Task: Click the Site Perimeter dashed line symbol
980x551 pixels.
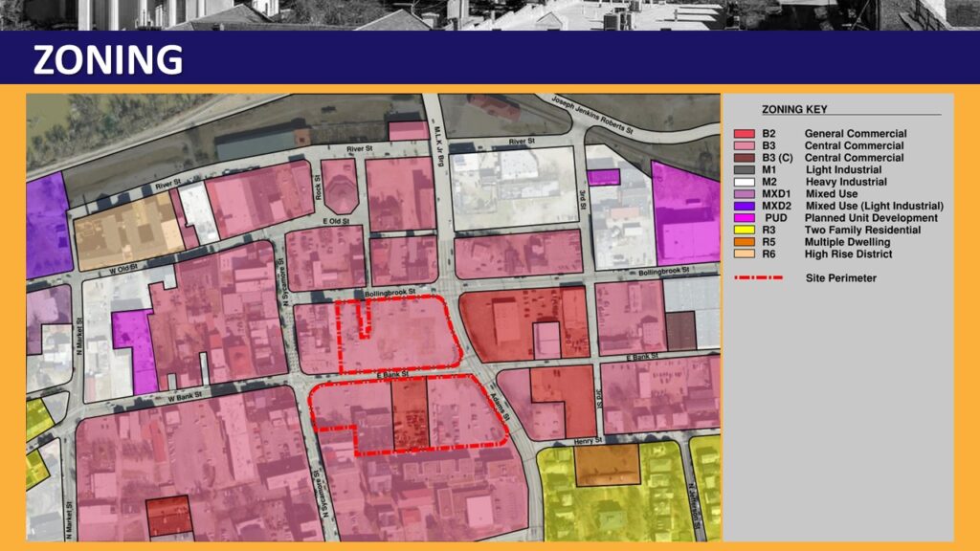Action: 759,277
